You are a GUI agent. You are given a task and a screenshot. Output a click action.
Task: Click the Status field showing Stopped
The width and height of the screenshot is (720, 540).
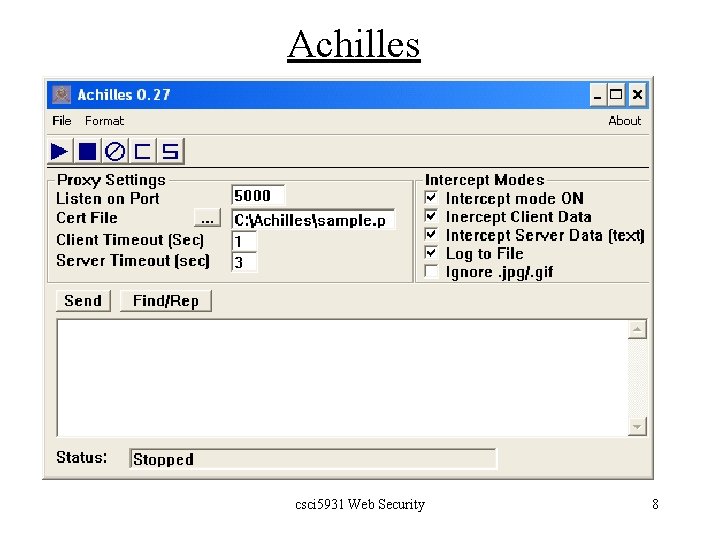coord(313,459)
